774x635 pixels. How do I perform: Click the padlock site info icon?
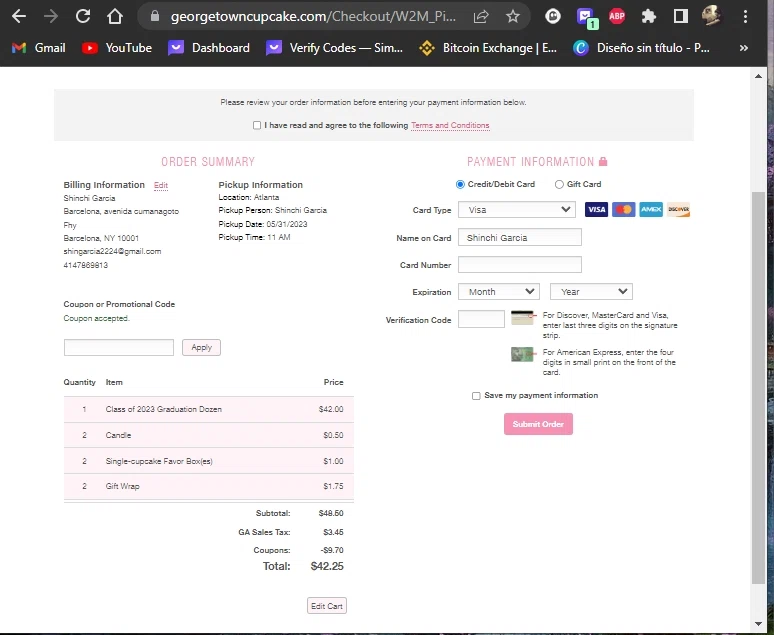point(155,16)
